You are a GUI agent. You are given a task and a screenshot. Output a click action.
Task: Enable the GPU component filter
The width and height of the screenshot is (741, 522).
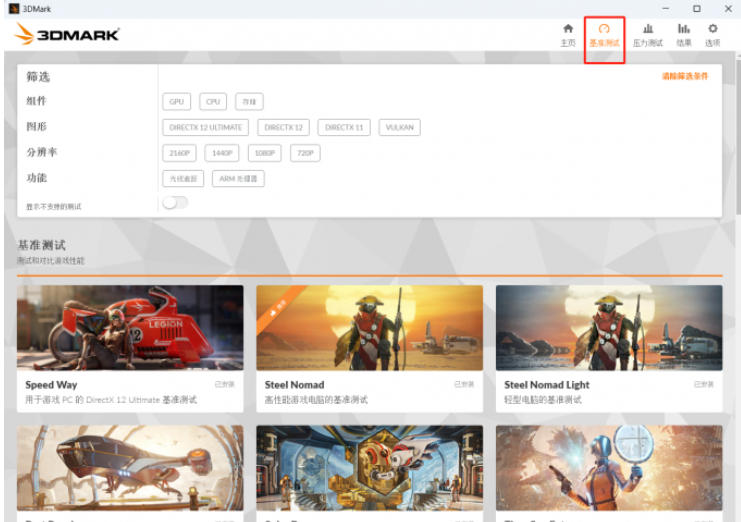click(x=176, y=101)
